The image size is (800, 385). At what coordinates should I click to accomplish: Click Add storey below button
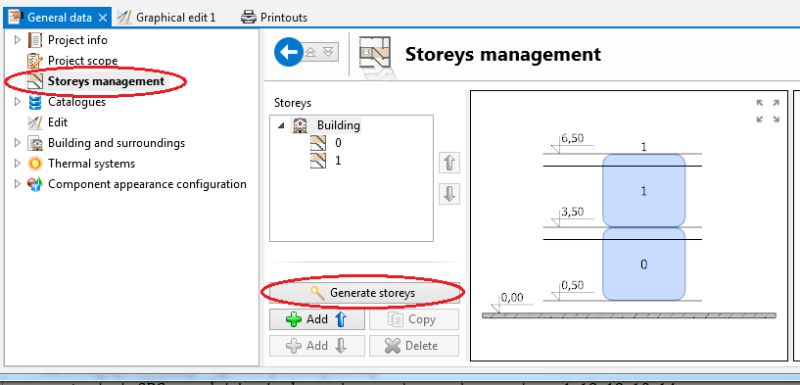point(317,346)
